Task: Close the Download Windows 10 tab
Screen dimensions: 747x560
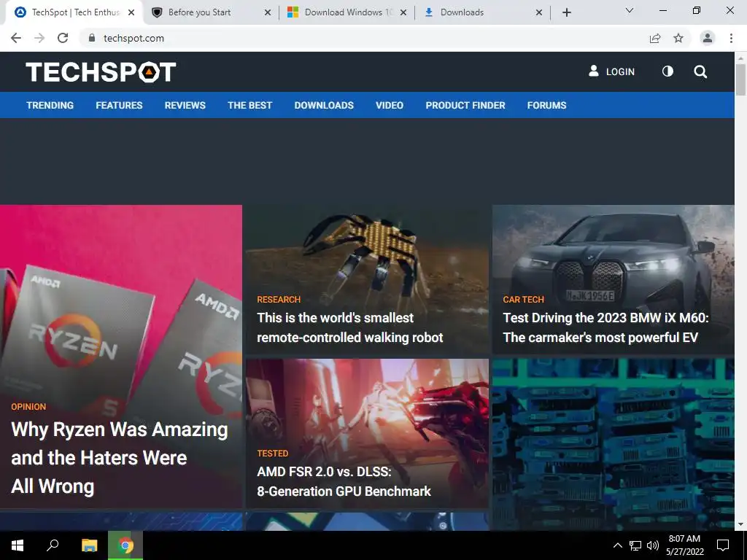Action: tap(403, 12)
